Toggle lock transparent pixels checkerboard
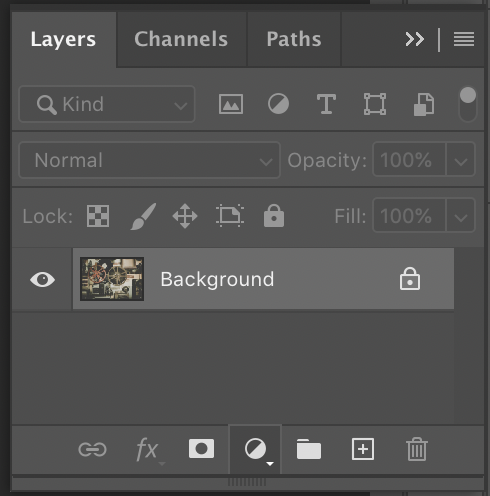 coord(98,216)
